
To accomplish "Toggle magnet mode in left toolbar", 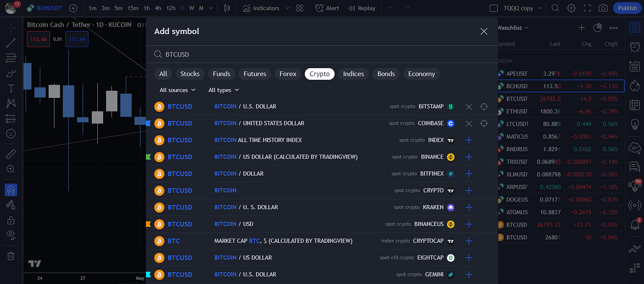I will (x=11, y=190).
